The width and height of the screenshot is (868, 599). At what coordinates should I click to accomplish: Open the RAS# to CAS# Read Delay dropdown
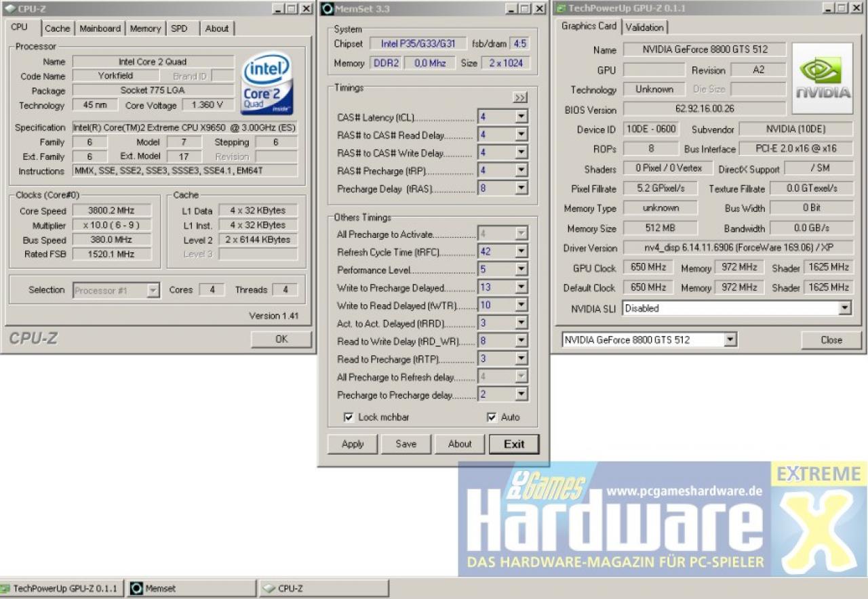point(521,135)
